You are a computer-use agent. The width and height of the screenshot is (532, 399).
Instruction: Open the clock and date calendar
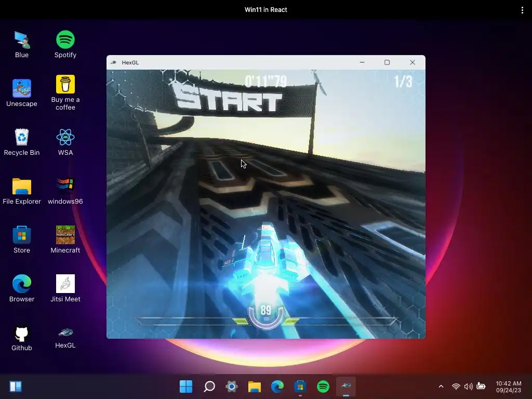(508, 387)
